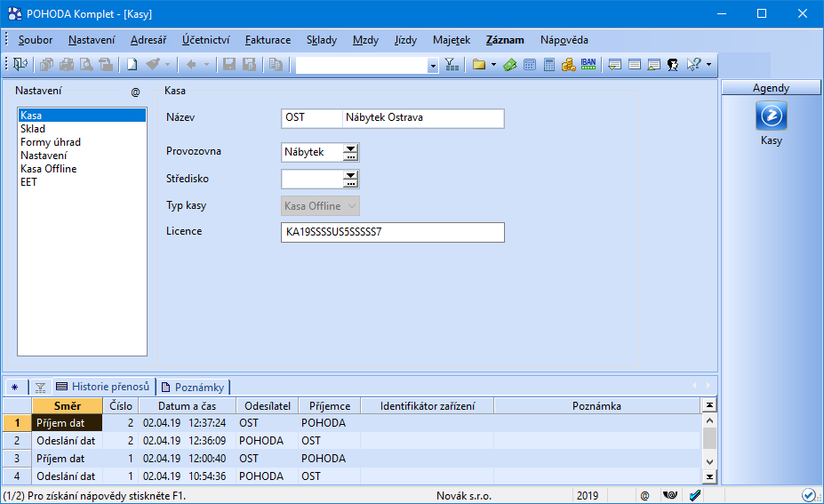Image resolution: width=824 pixels, height=504 pixels.
Task: Click the @ symbol beside Nastavení heading
Action: click(x=136, y=92)
